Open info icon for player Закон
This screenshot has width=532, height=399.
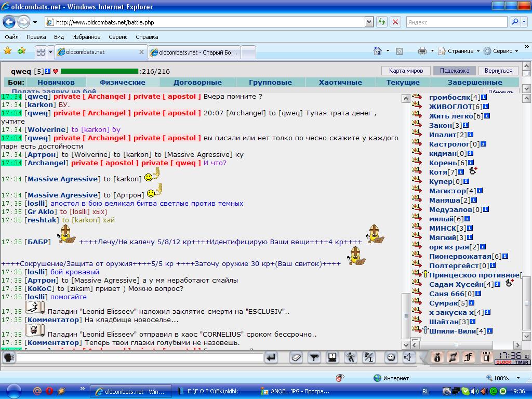tap(466, 125)
